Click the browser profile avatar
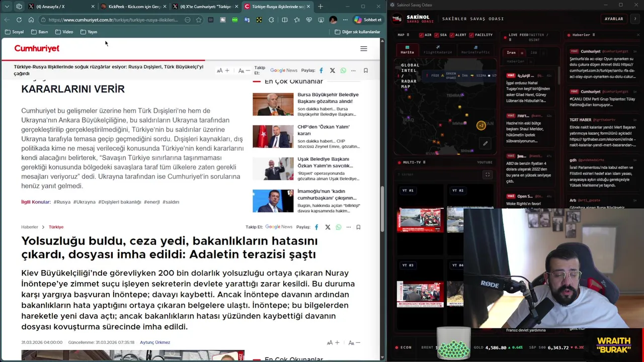Viewport: 644px width, 362px height. click(x=333, y=20)
